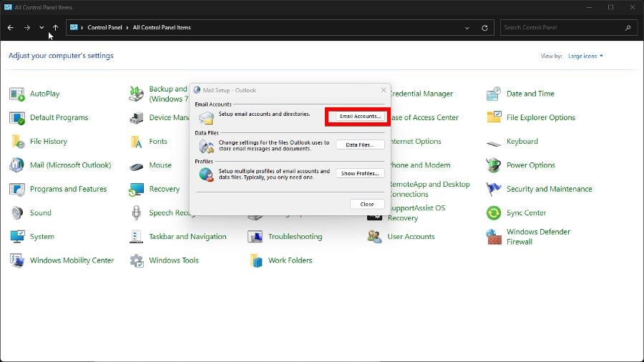This screenshot has width=644, height=362.
Task: Open the Windows Defender Firewall icon
Action: coord(494,237)
